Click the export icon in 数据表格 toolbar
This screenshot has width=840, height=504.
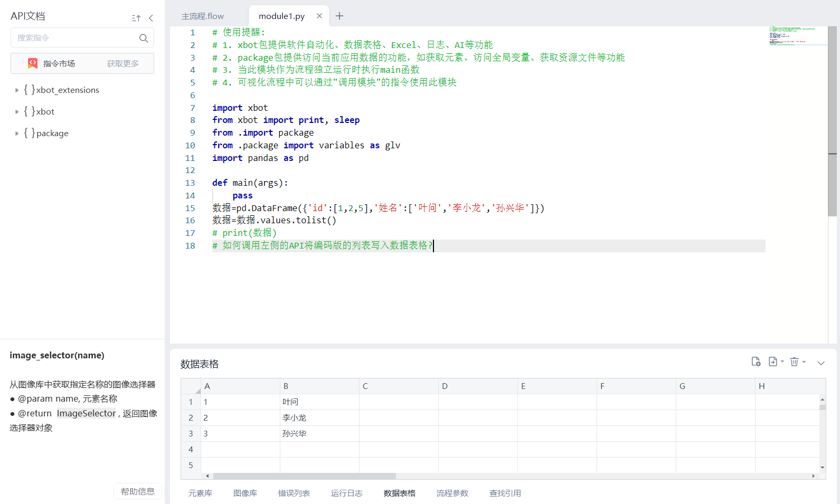coord(773,362)
